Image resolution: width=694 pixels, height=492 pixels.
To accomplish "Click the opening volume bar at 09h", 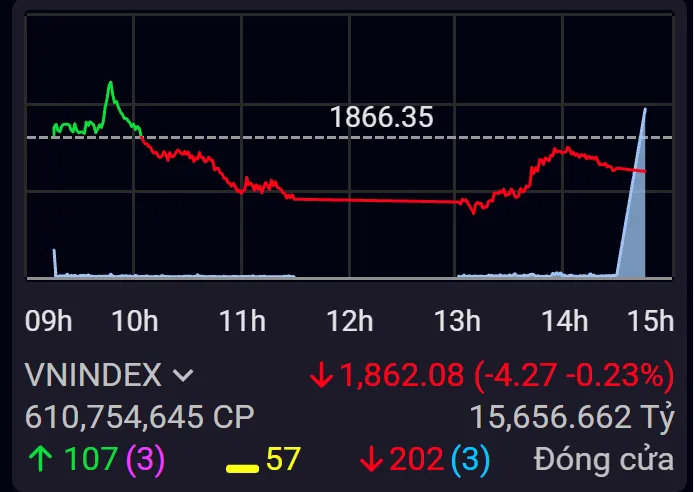I will (x=55, y=263).
